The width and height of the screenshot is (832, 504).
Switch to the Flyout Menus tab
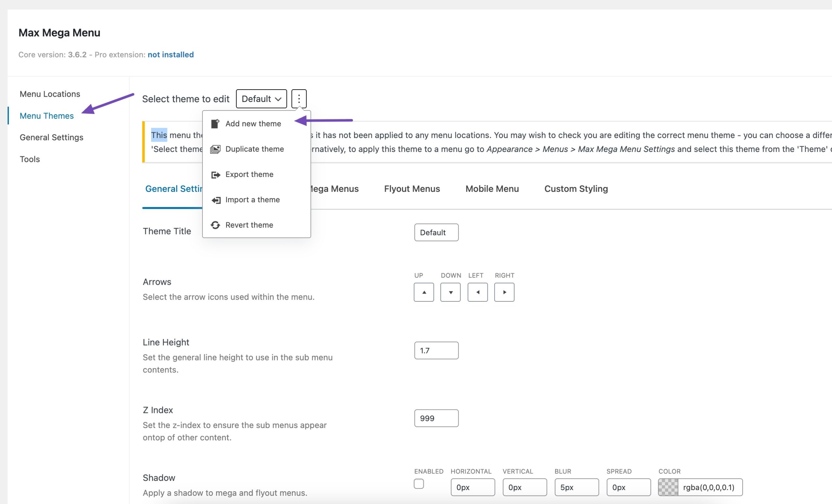[x=412, y=189]
